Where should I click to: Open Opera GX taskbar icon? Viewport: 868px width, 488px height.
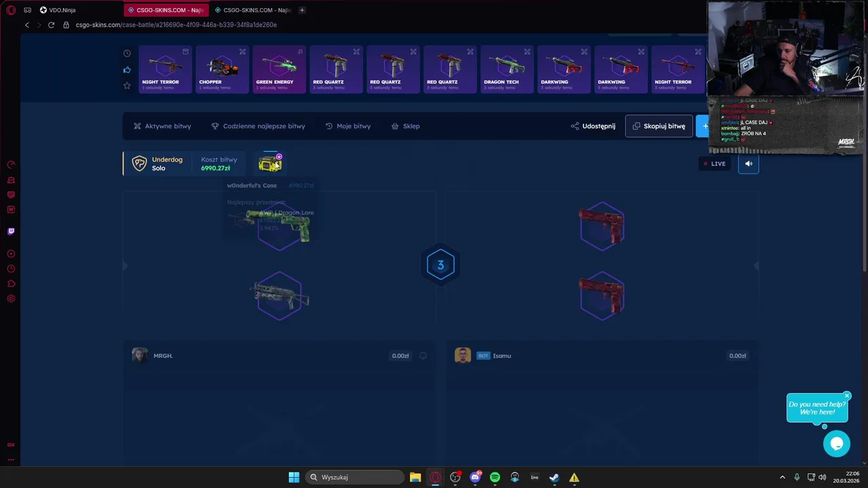tap(435, 477)
